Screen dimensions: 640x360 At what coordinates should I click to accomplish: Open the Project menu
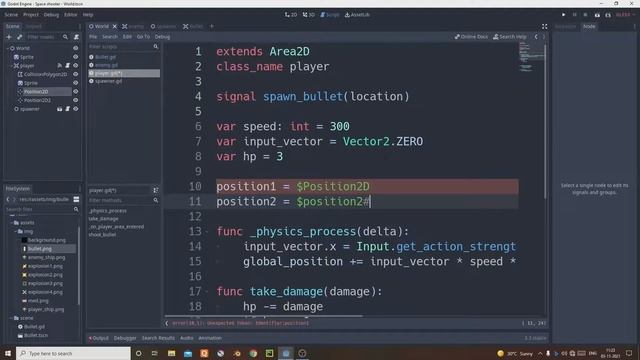tap(31, 15)
